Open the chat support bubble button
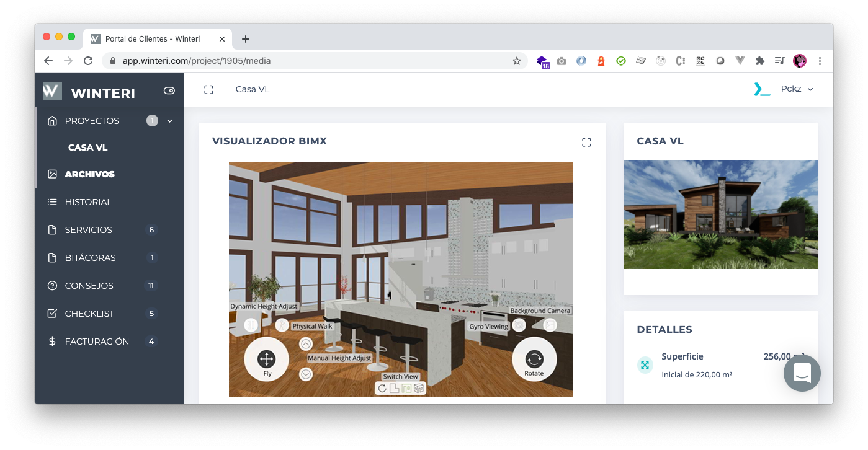 [x=802, y=373]
